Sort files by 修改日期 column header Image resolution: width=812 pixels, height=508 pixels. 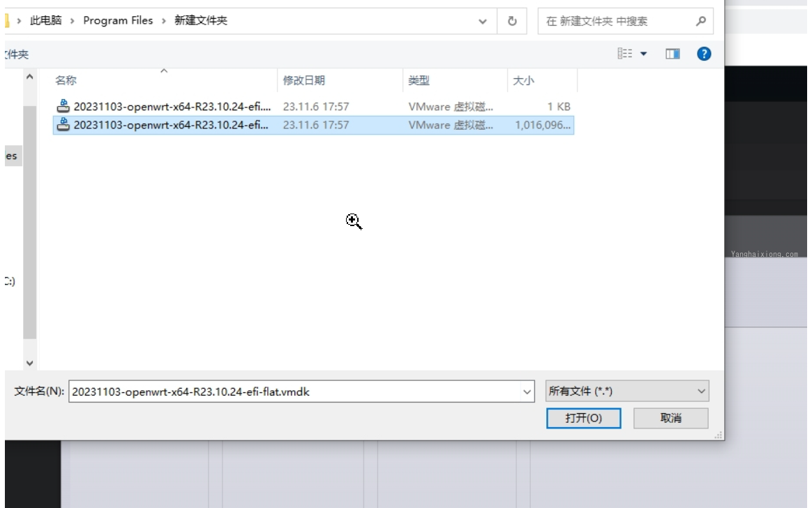pyautogui.click(x=304, y=80)
